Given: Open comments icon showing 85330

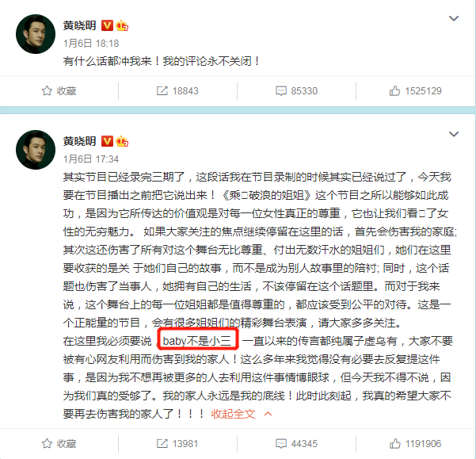Looking at the screenshot, I should click(281, 91).
